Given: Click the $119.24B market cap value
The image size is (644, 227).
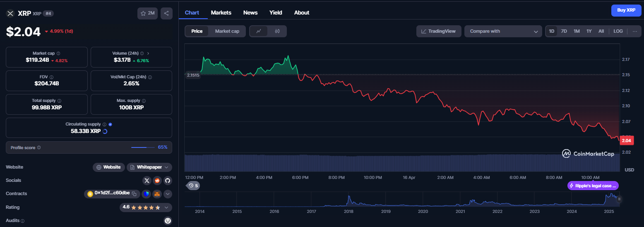Looking at the screenshot, I should (x=37, y=60).
